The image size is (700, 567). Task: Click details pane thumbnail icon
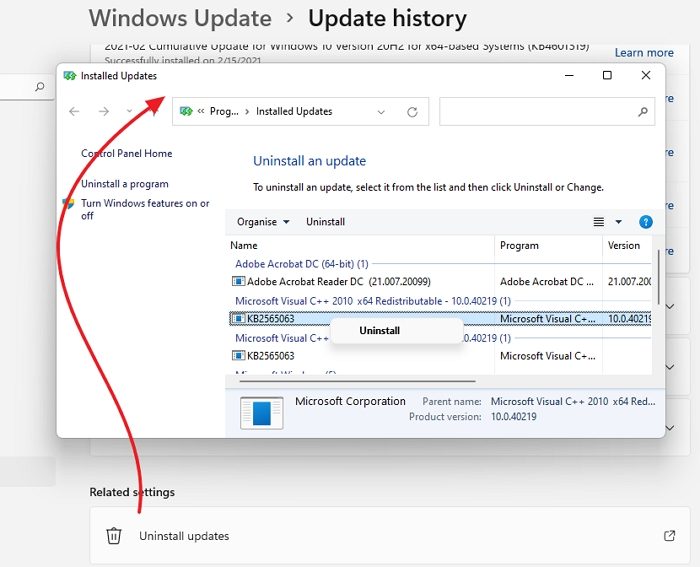pos(262,413)
